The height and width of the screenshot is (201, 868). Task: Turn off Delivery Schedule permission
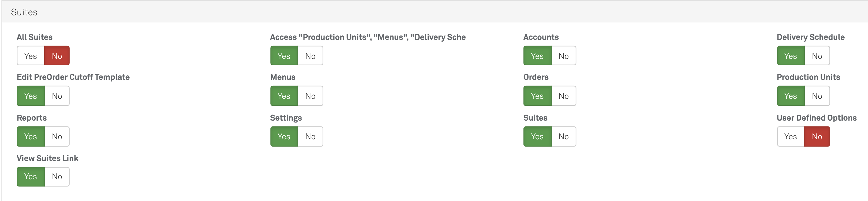[817, 56]
